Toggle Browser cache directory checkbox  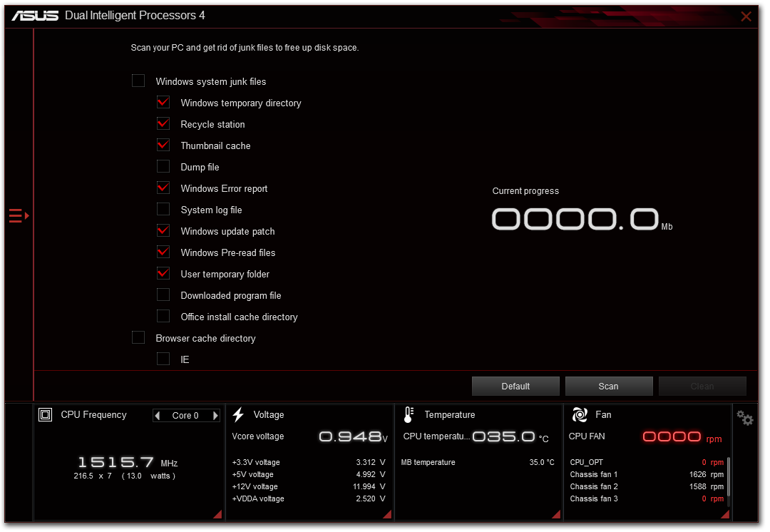coord(138,338)
